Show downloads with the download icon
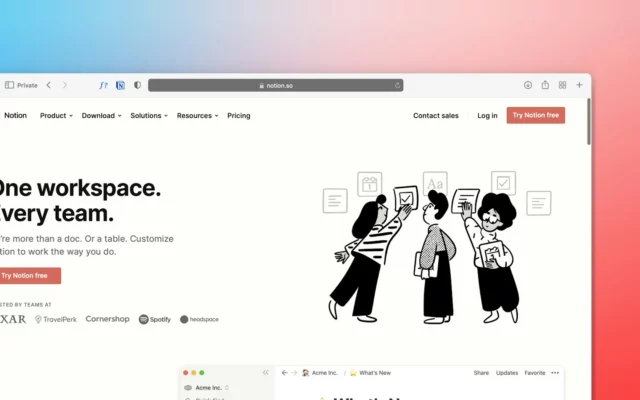 528,85
